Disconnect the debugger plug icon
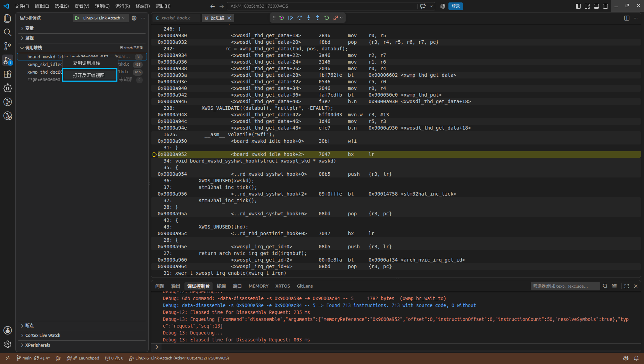 pos(336,18)
